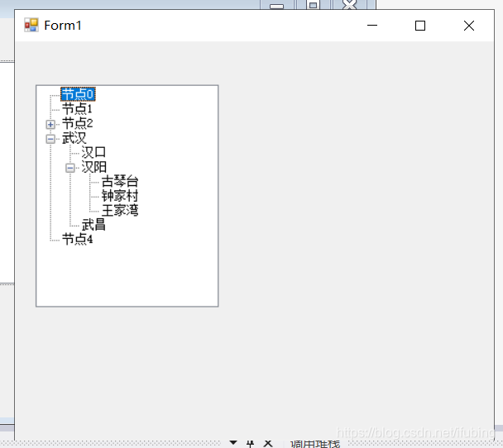Viewport: 503px width, 448px height.
Task: Select tree node 节点1
Action: coord(77,109)
